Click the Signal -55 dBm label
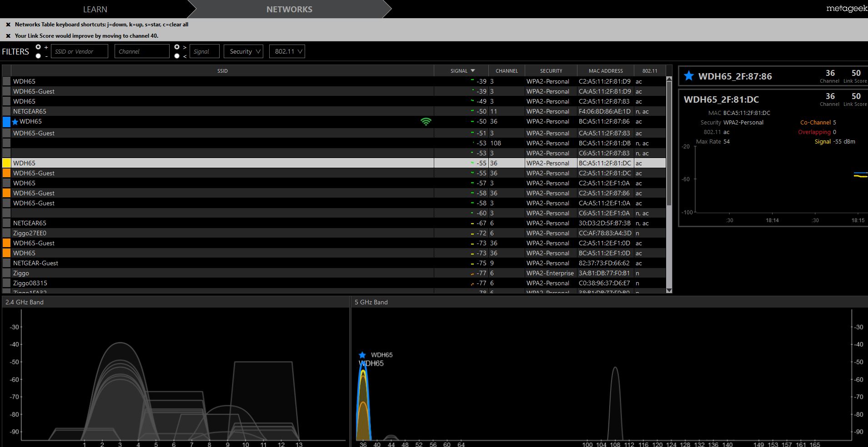 [x=835, y=142]
